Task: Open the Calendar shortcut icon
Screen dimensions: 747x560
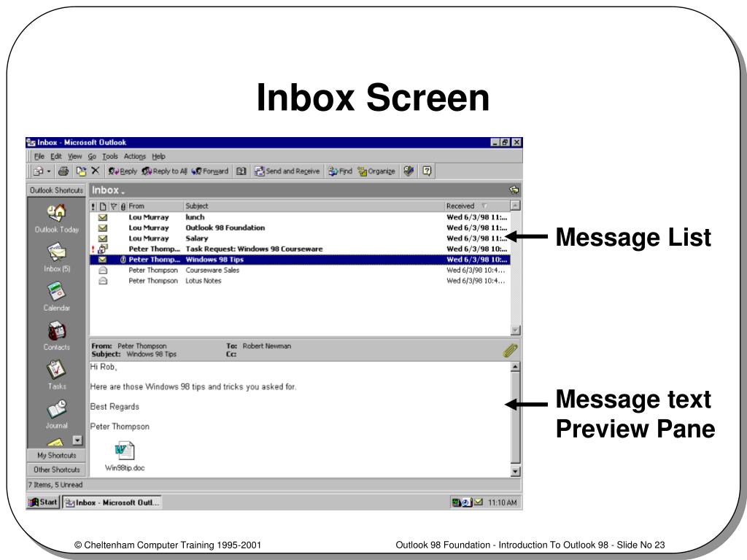Action: pyautogui.click(x=56, y=292)
